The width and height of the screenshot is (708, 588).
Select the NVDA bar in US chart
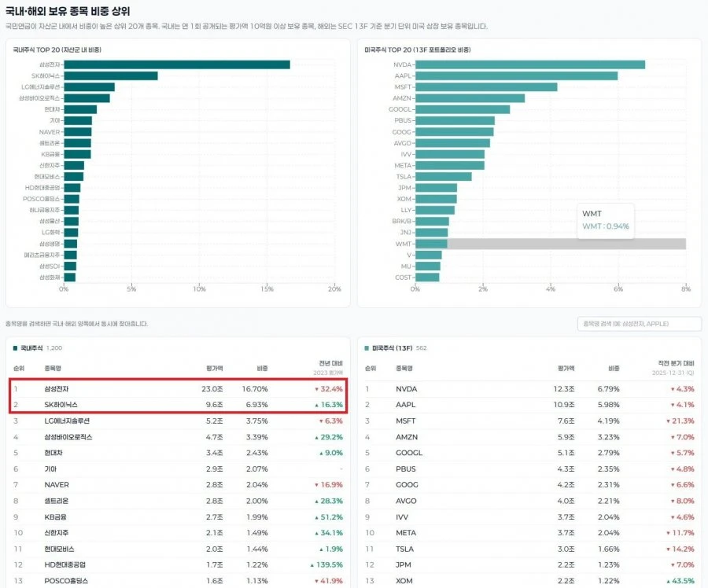coord(530,64)
